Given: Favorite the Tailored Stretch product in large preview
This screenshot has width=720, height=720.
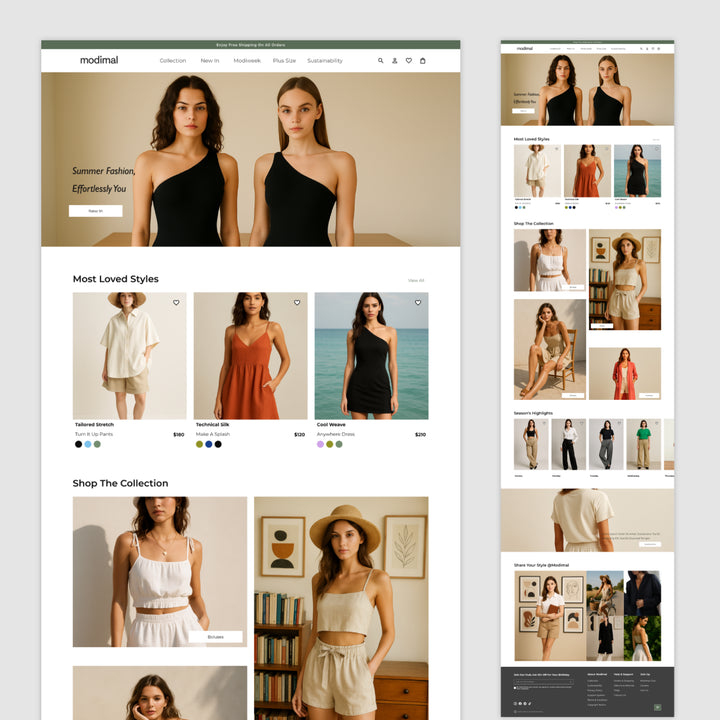Looking at the screenshot, I should click(176, 302).
